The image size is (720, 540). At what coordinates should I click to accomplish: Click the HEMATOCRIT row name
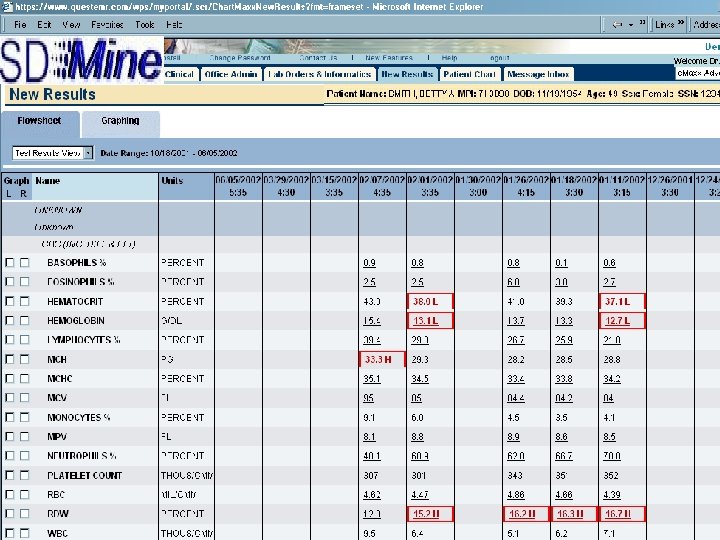click(x=75, y=301)
